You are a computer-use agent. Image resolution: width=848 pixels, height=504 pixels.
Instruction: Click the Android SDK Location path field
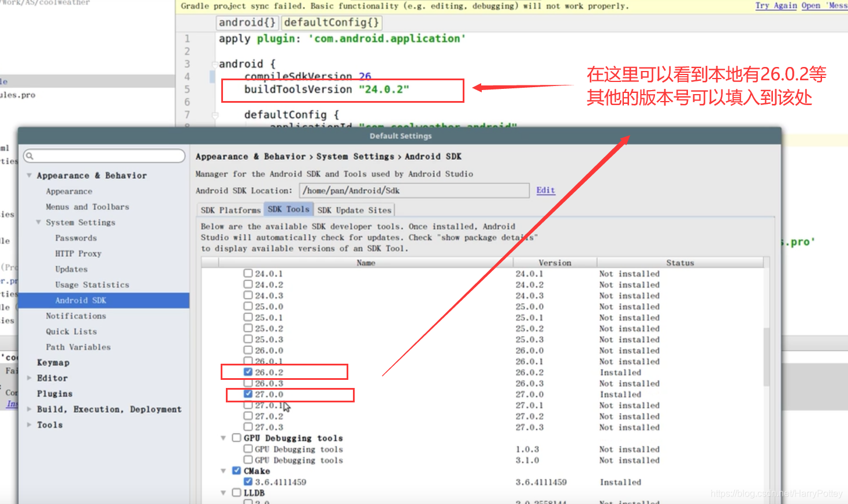pos(414,191)
